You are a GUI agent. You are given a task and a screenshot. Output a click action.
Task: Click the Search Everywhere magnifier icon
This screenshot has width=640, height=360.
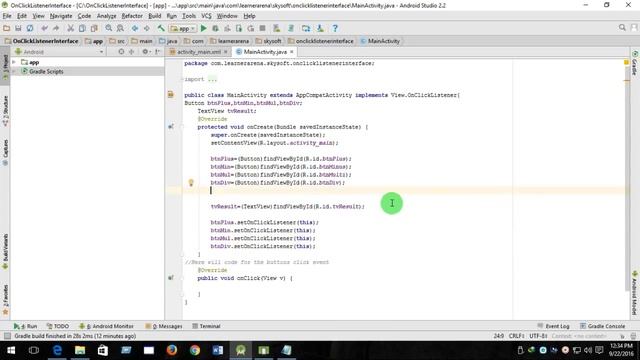pos(622,27)
